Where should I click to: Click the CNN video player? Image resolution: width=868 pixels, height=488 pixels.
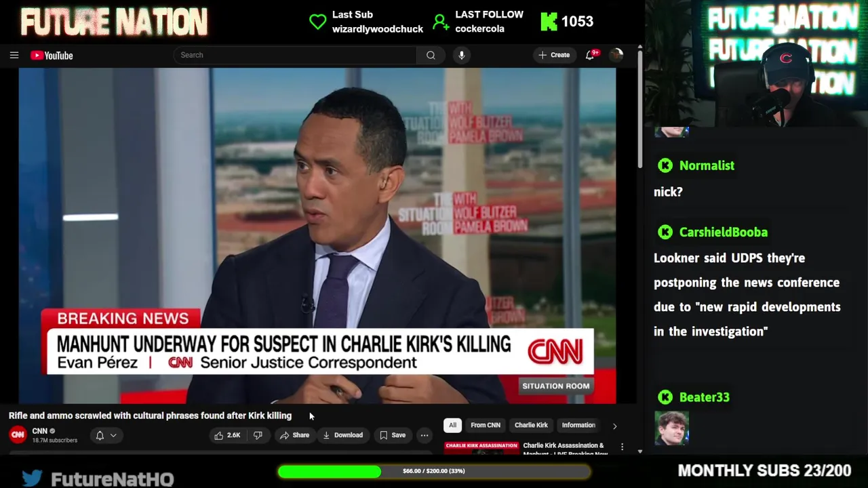click(x=317, y=235)
